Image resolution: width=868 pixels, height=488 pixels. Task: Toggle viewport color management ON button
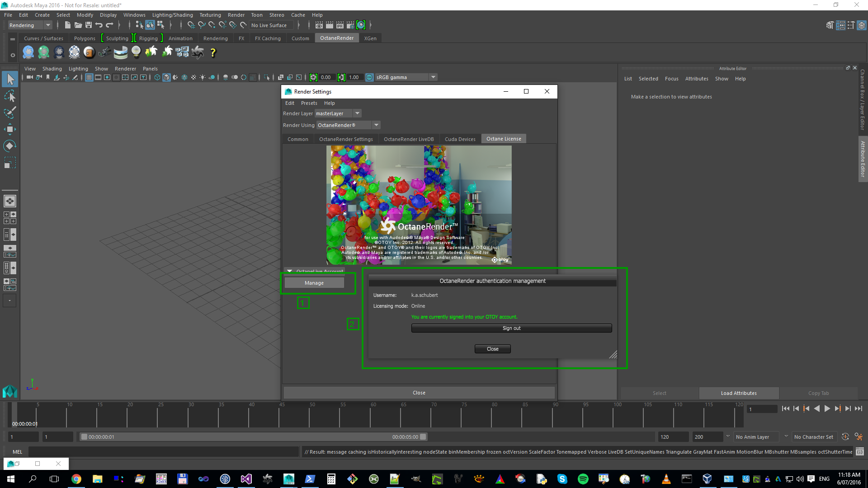[x=369, y=77]
